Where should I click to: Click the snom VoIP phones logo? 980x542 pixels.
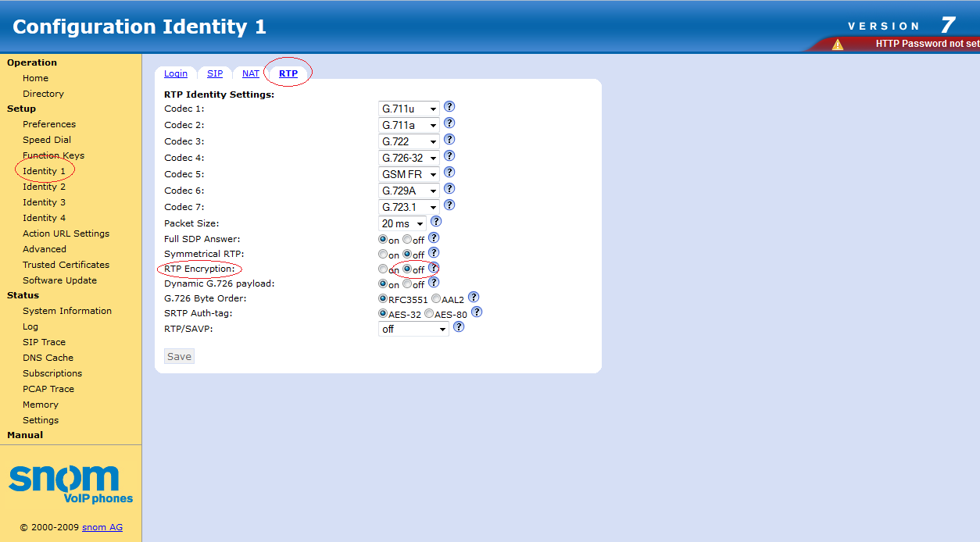[70, 484]
